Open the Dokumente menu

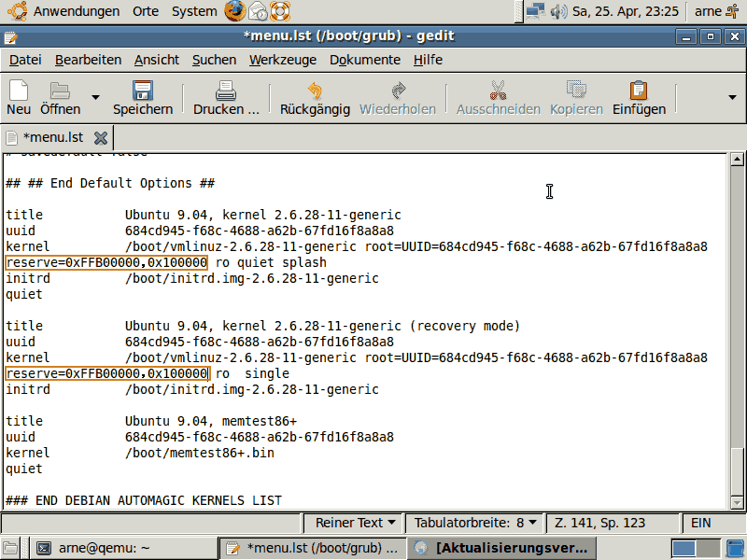coord(365,60)
